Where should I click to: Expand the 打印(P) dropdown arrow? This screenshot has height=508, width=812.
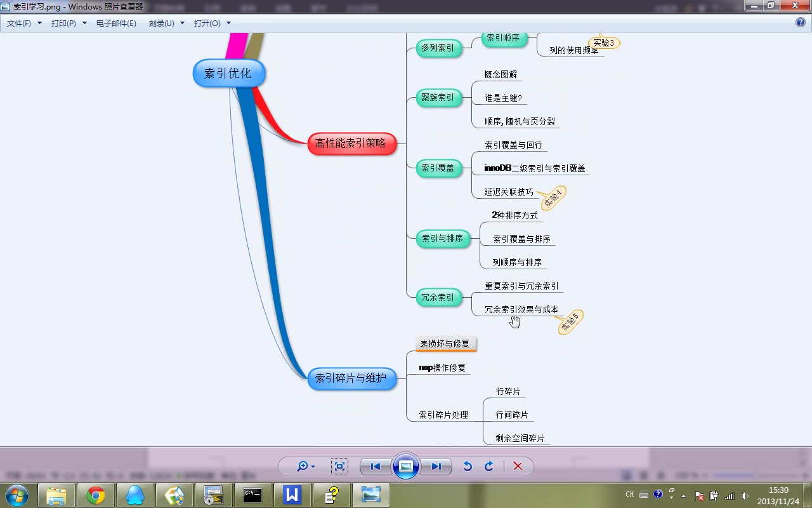tap(84, 23)
